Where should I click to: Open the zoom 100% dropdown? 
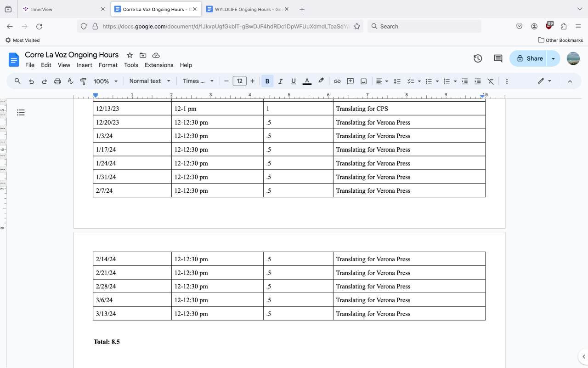click(106, 81)
